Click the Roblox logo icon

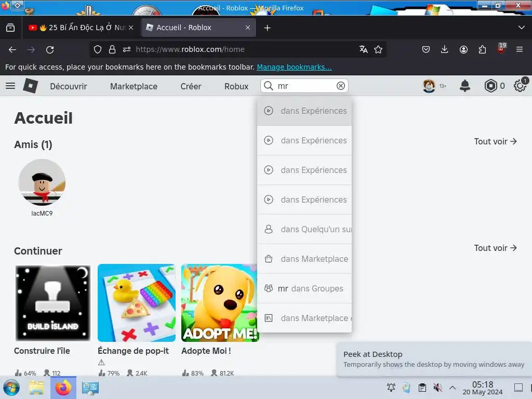coord(30,86)
